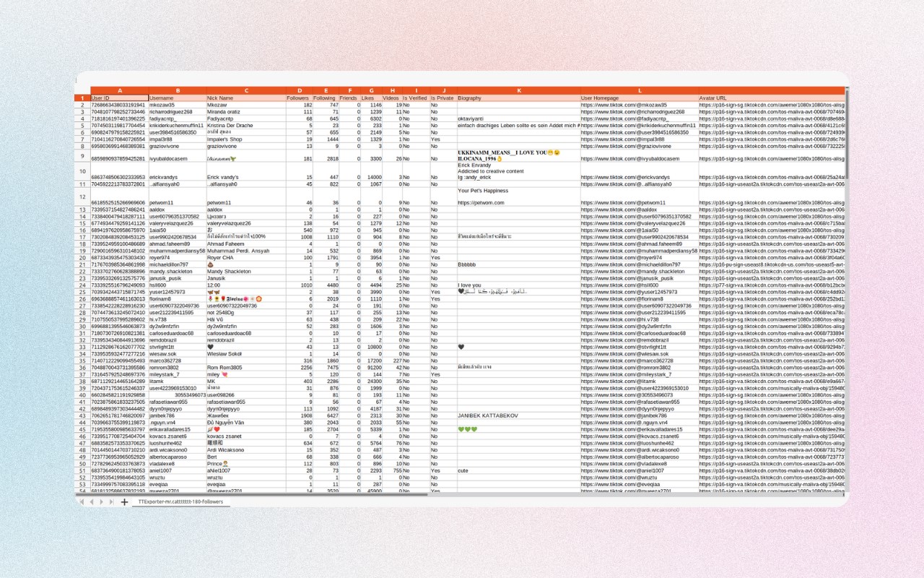Select the https://www.tiktok.com/@royer974 homepage cell

coord(639,257)
